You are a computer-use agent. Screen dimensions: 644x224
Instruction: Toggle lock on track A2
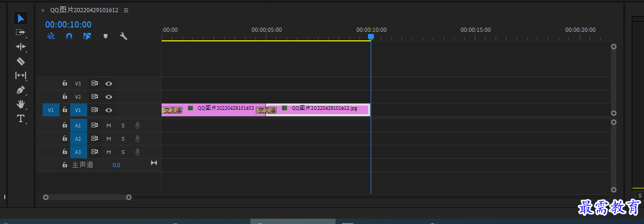coord(65,139)
